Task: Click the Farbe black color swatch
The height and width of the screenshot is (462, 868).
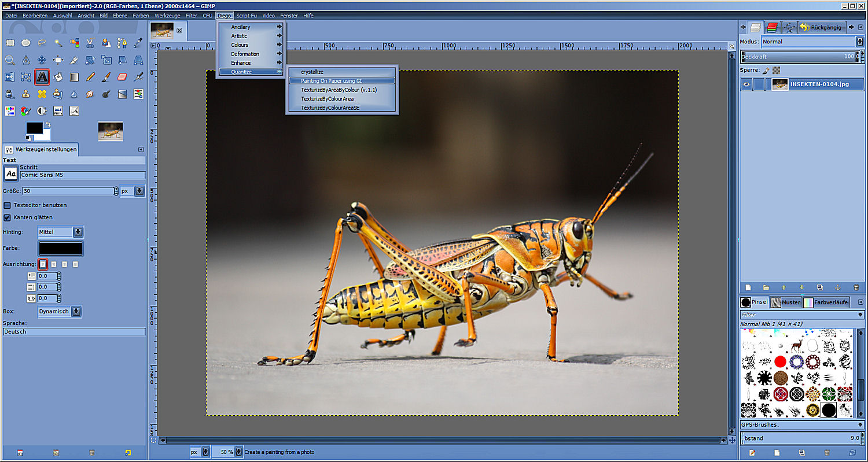Action: pyautogui.click(x=61, y=249)
